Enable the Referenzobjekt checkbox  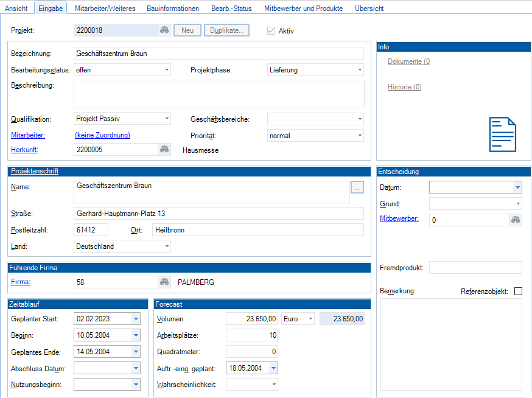(x=518, y=292)
